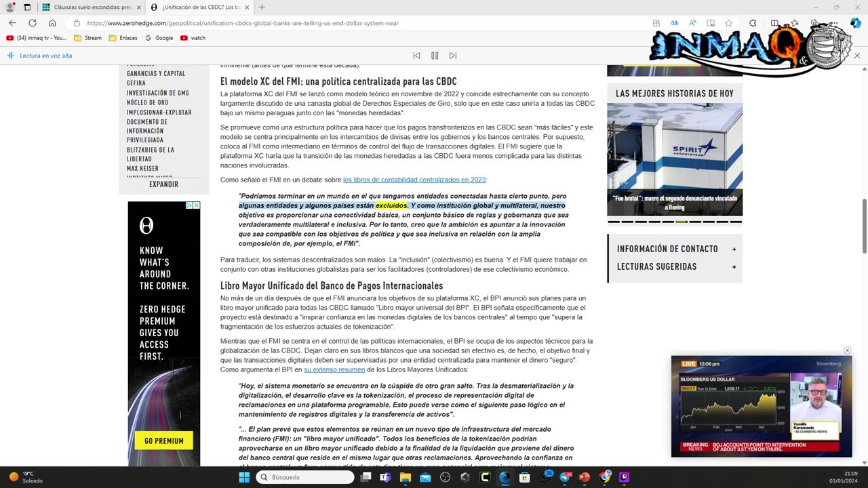Open headline about segundo denunciante vinculado a Boeing

click(x=675, y=203)
